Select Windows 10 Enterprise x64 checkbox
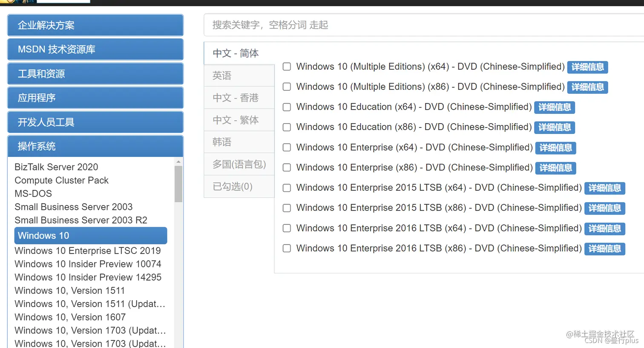Screen dimensions: 644x348 click(x=287, y=147)
